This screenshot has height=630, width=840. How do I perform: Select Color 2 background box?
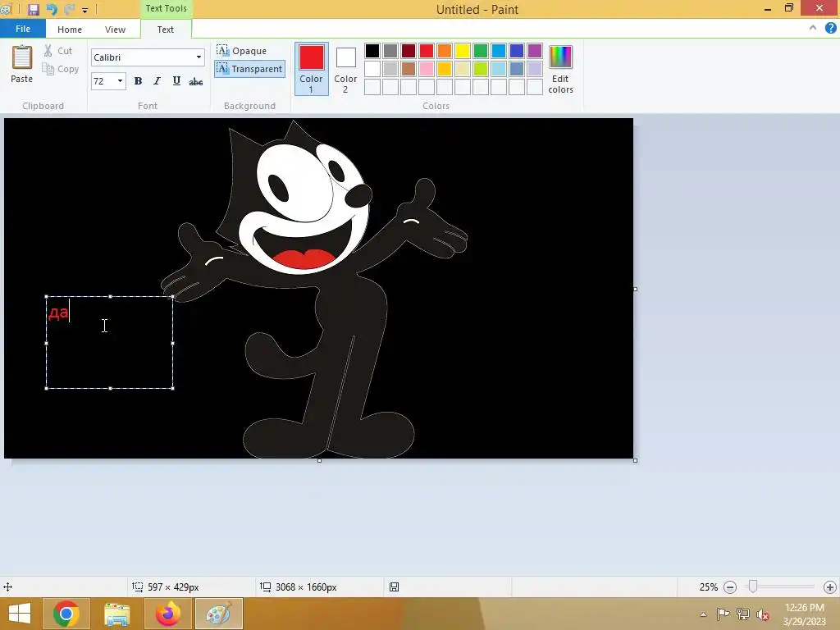coord(345,69)
